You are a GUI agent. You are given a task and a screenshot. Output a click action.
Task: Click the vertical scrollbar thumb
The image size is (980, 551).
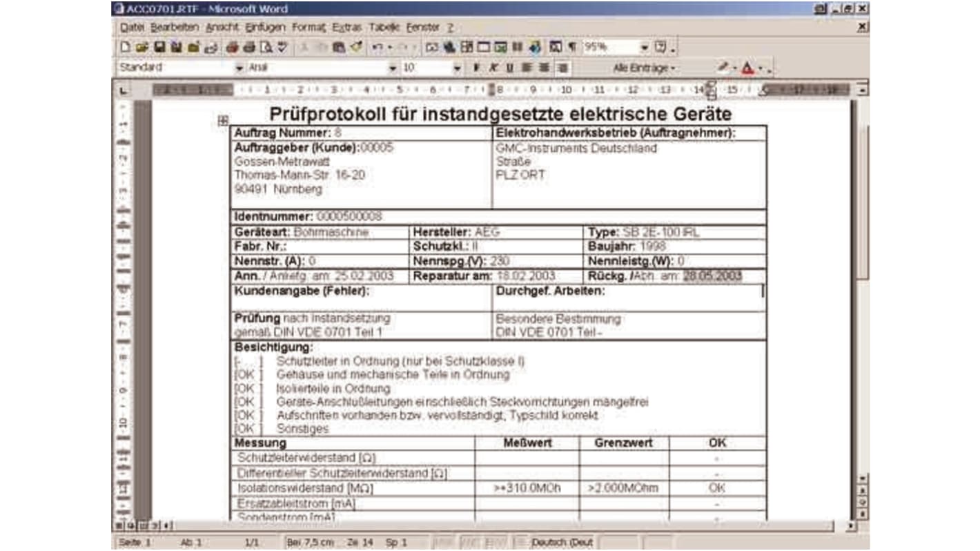coord(862,201)
